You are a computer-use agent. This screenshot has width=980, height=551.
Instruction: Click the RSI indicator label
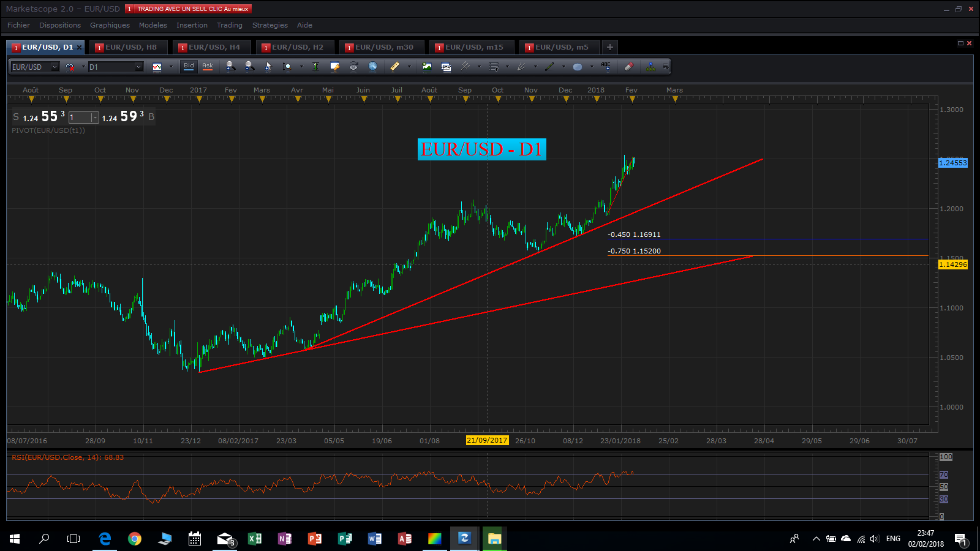[67, 457]
